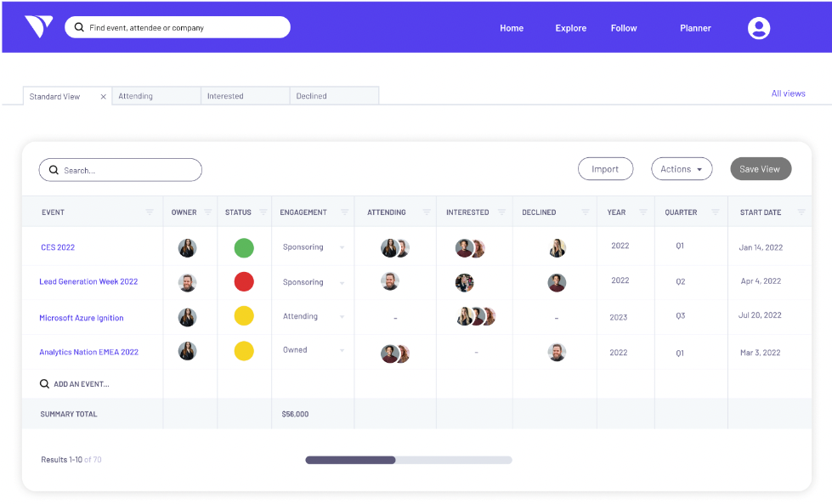832x504 pixels.
Task: Click Results 1-10 of 70 text
Action: [x=71, y=460]
